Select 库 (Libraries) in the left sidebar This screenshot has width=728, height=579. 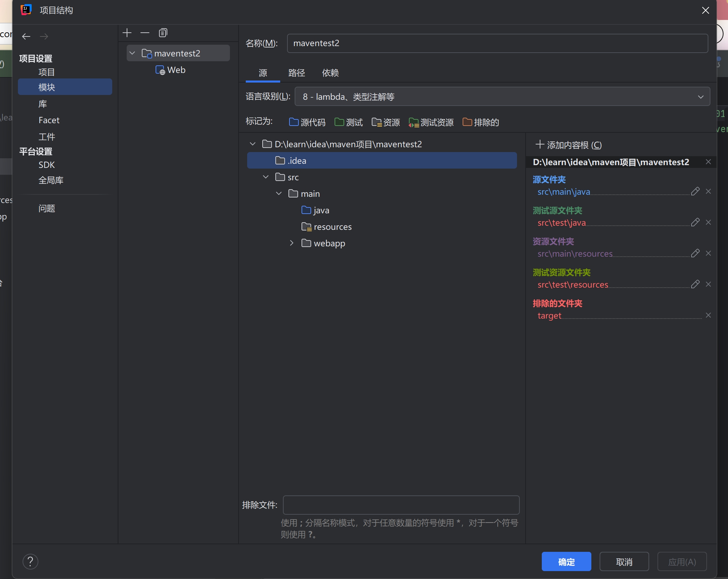click(x=43, y=104)
